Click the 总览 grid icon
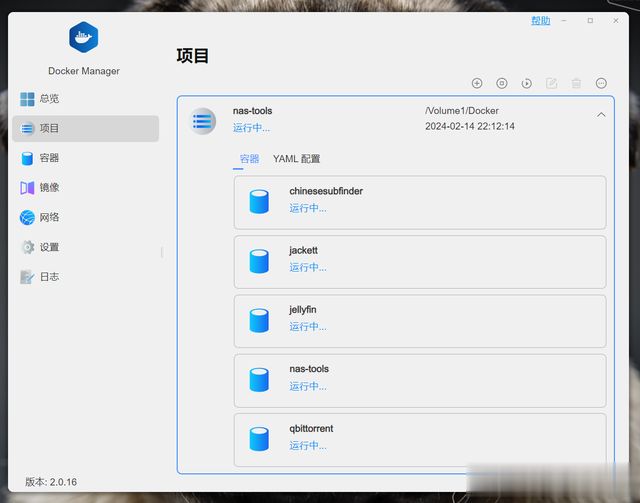The image size is (640, 503). [x=27, y=99]
